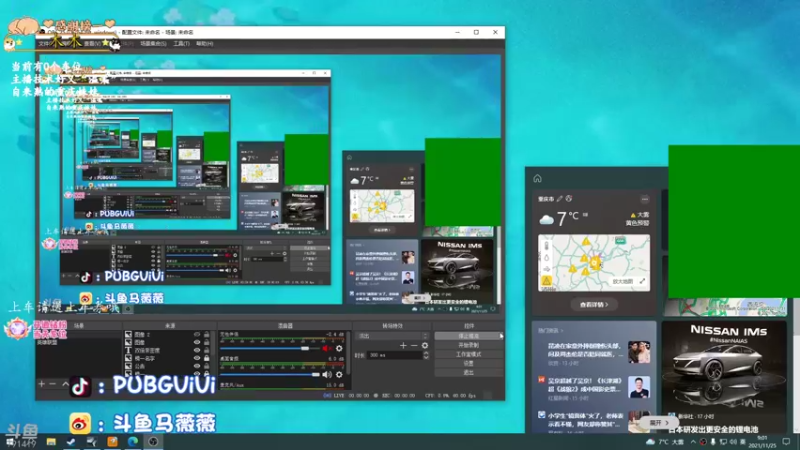Click the muted red speaker icon in mixer
Screen dimensions: 800x450
327,348
